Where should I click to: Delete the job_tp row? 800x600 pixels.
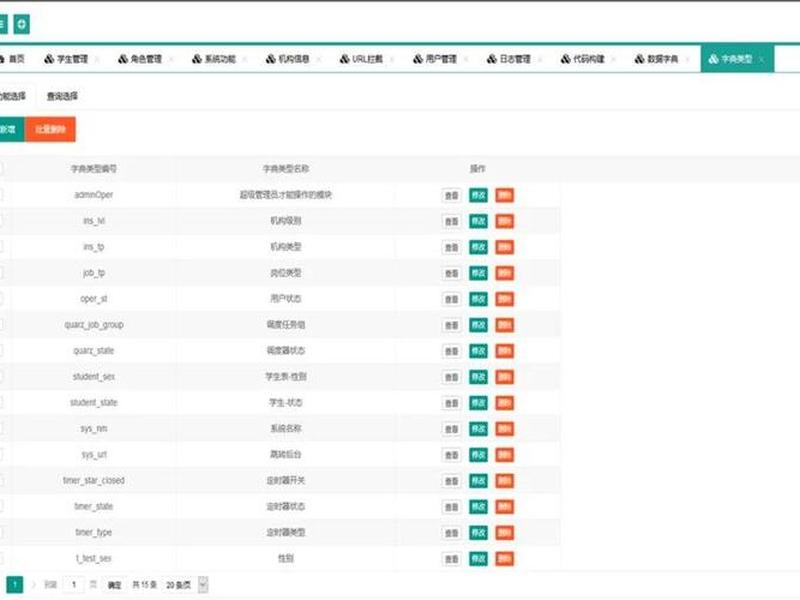coord(505,273)
